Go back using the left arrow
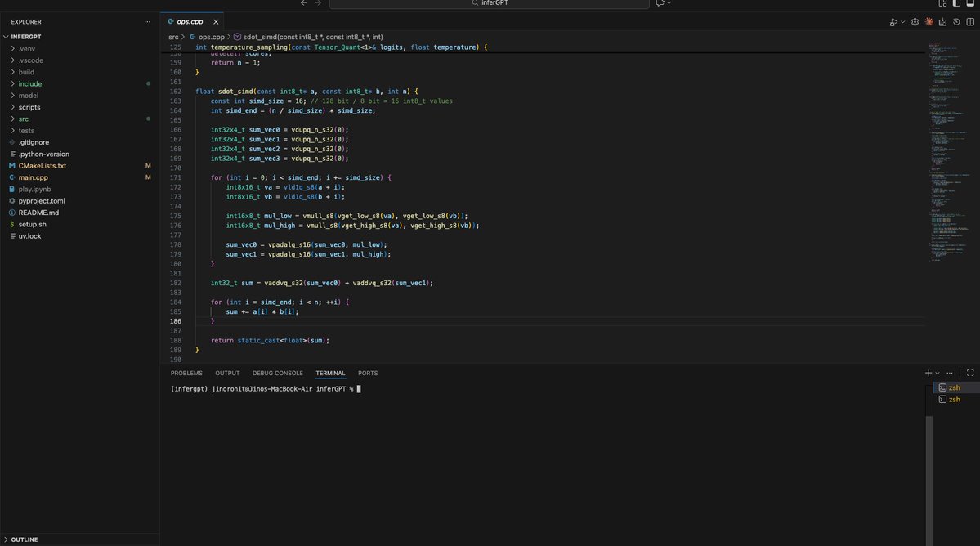This screenshot has height=546, width=980. coord(304,3)
